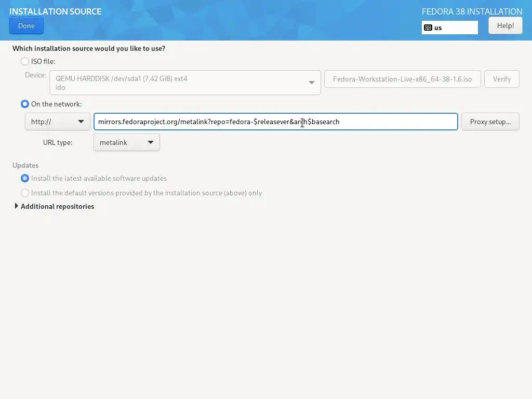Click into the mirrors.fedoraproject.org URL field
The image size is (532, 399).
[275, 122]
